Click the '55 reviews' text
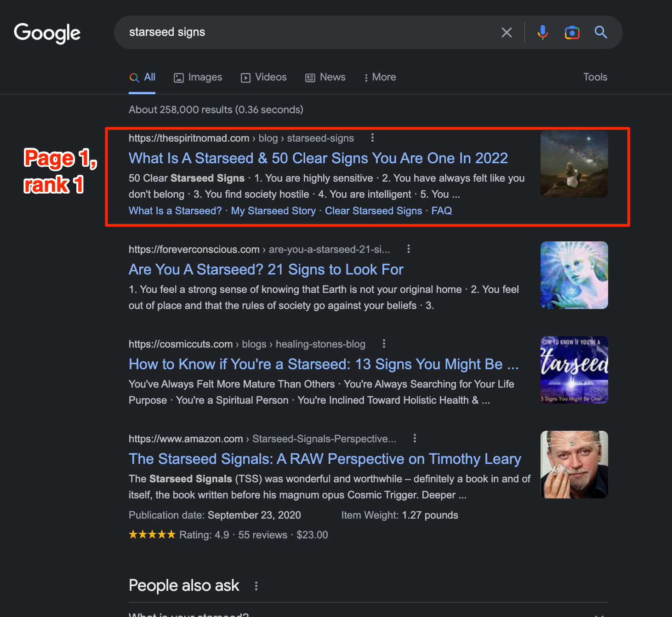 pos(262,535)
